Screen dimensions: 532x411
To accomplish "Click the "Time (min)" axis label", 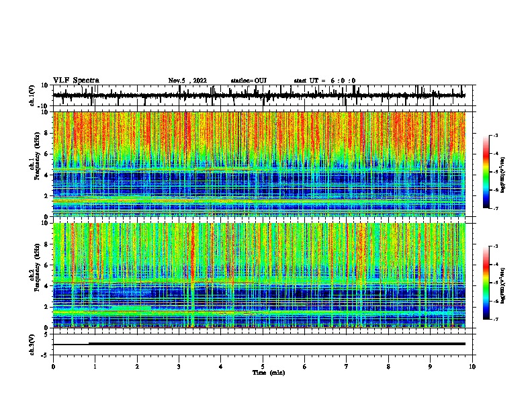I will point(269,373).
